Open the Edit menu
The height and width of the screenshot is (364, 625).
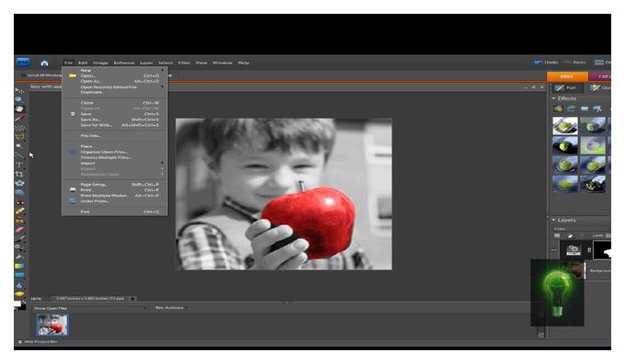click(83, 63)
